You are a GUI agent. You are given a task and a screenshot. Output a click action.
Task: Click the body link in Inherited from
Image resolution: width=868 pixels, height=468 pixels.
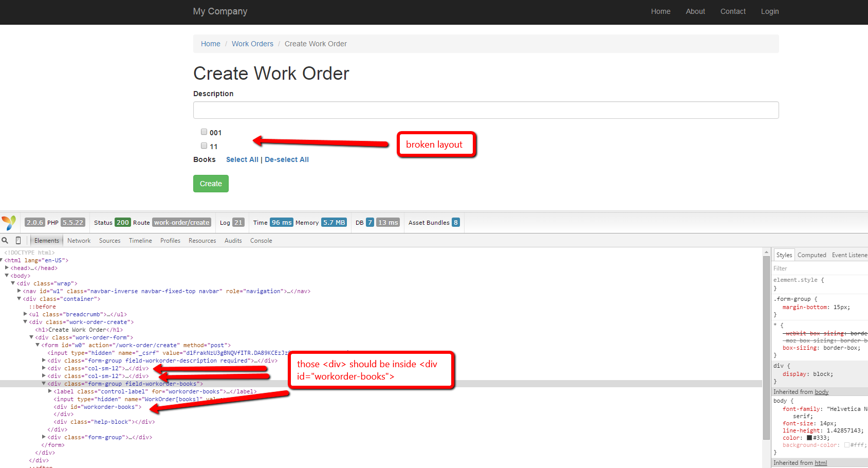coord(821,392)
